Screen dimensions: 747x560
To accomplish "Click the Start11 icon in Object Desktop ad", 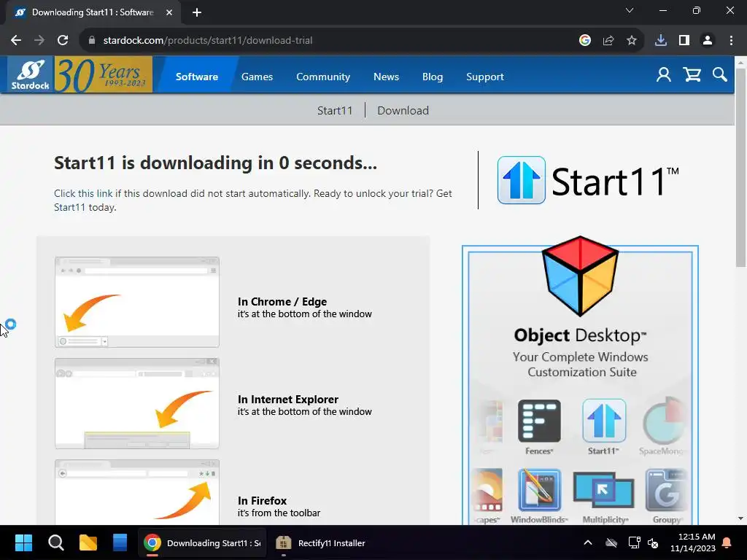I will coord(603,421).
